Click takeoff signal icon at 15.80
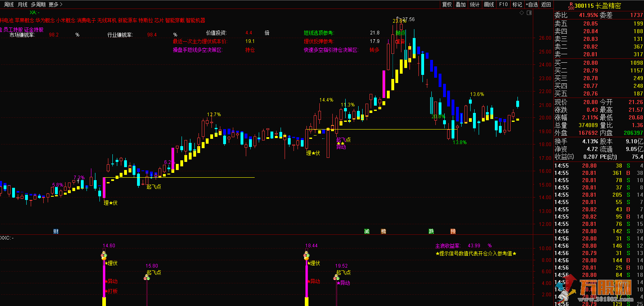644x306 pixels. coord(147,277)
